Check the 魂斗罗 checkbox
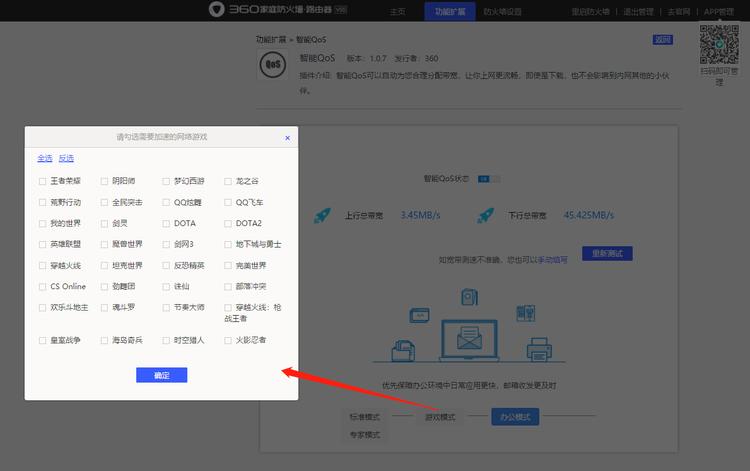750x471 pixels. point(104,307)
